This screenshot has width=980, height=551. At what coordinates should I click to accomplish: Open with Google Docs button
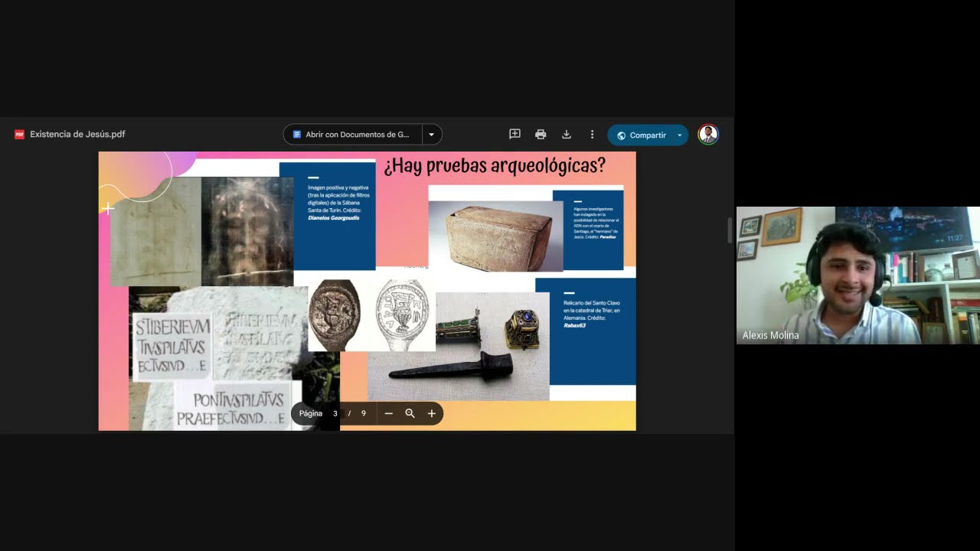pyautogui.click(x=353, y=135)
